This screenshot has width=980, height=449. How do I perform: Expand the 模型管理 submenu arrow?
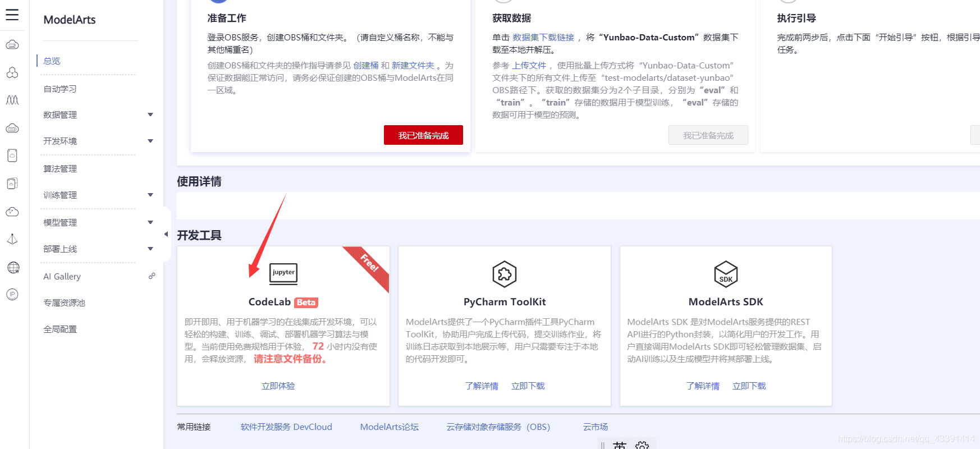coord(150,222)
